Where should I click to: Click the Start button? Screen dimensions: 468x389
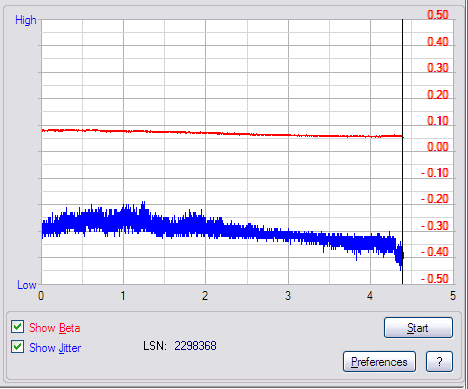tap(418, 328)
